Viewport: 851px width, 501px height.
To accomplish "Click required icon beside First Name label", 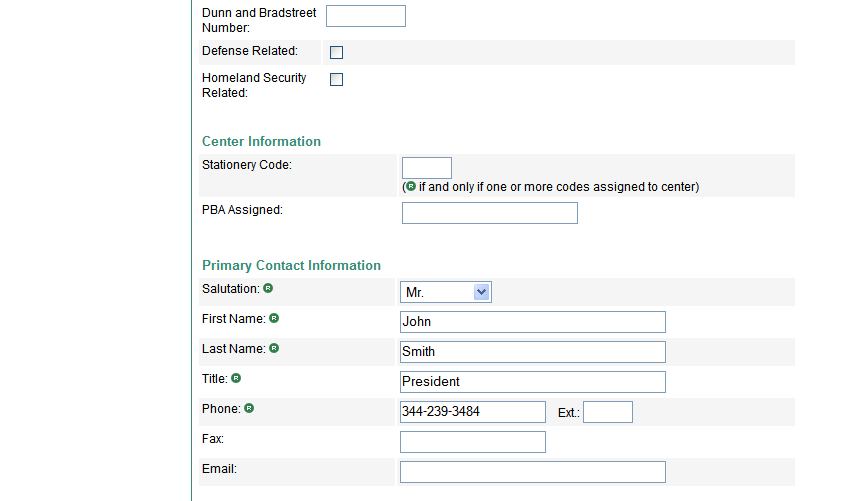I will [x=274, y=319].
